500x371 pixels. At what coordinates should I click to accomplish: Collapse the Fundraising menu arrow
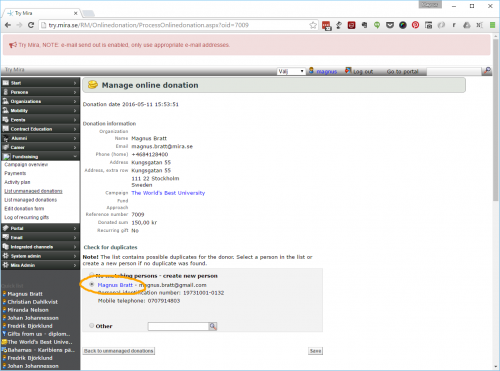tap(75, 156)
